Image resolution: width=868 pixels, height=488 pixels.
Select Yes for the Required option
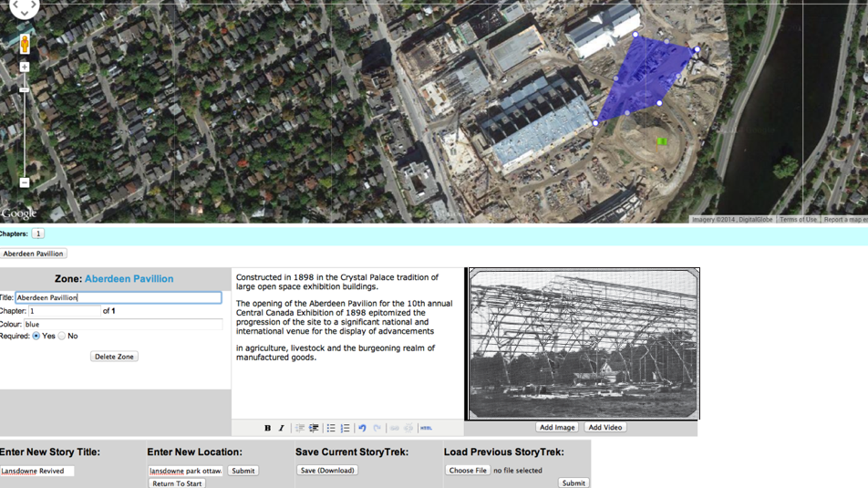point(36,336)
